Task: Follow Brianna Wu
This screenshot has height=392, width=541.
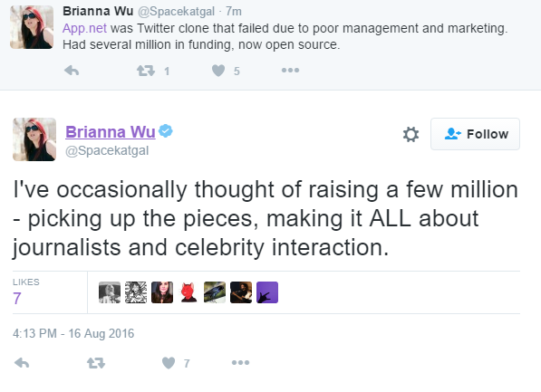Action: [x=475, y=134]
